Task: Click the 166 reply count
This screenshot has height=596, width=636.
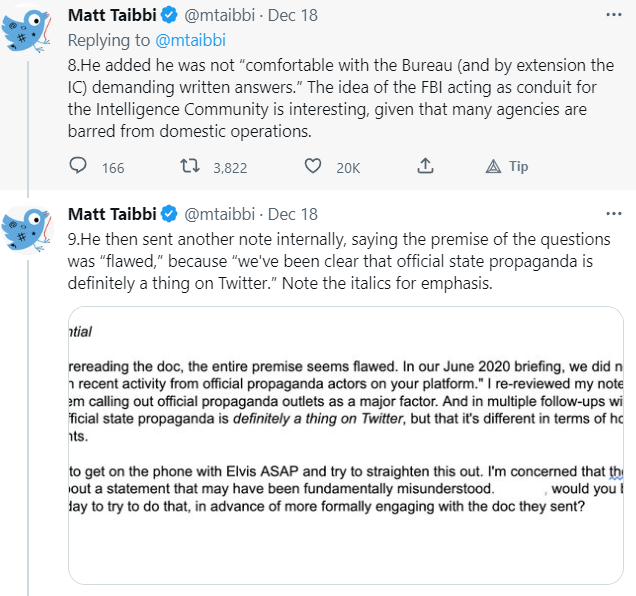Action: 113,168
